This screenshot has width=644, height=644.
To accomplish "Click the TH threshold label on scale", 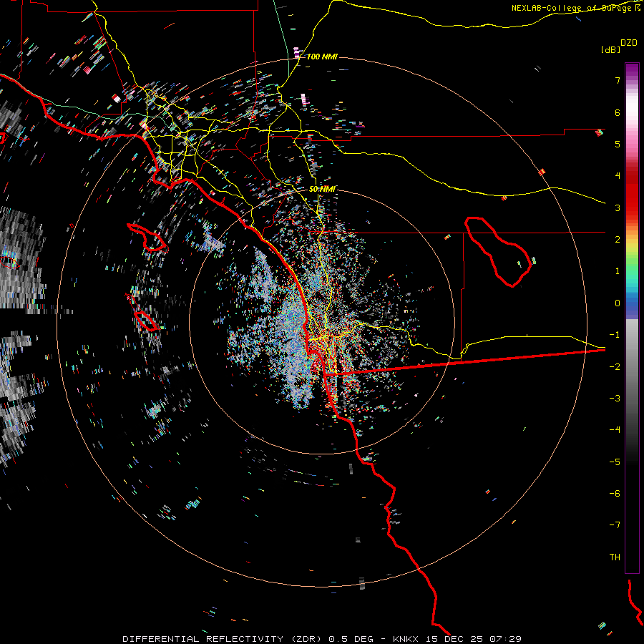I will (x=615, y=557).
